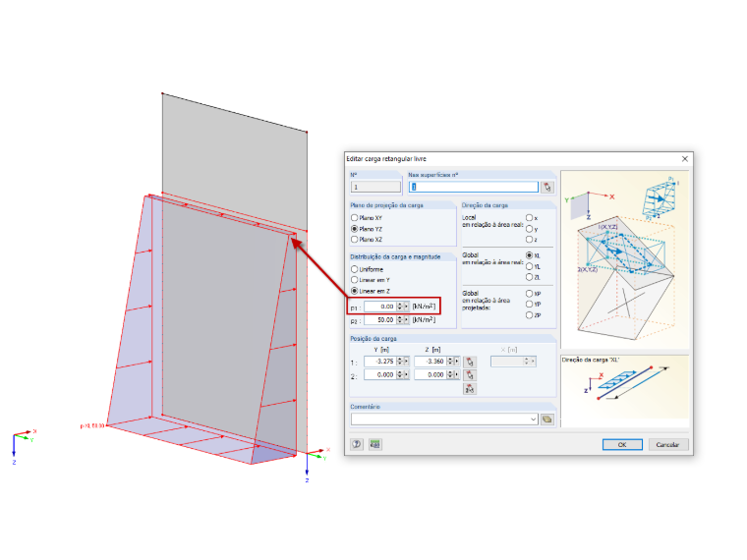Choose the Uniforme load distribution

(355, 269)
